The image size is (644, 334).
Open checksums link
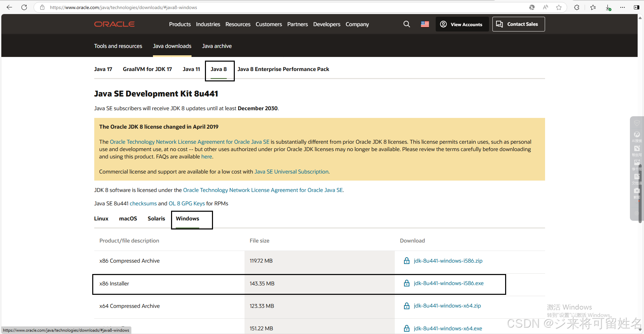tap(143, 203)
